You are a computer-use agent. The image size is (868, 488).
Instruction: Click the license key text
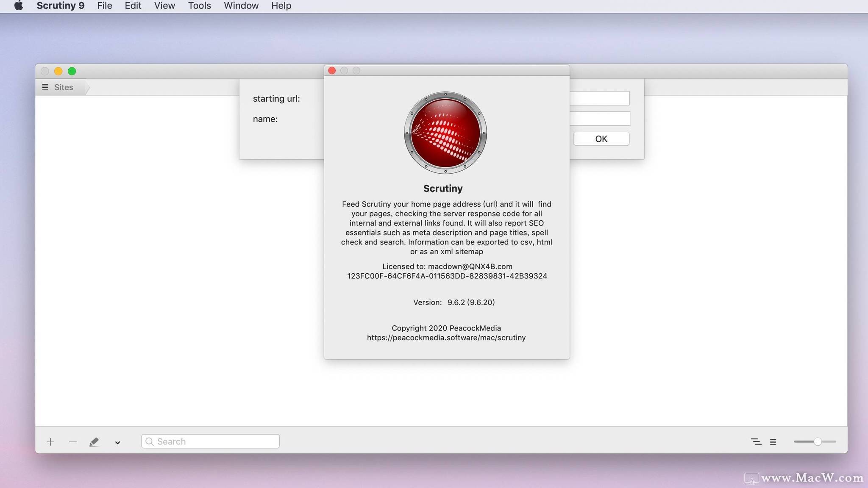click(447, 276)
